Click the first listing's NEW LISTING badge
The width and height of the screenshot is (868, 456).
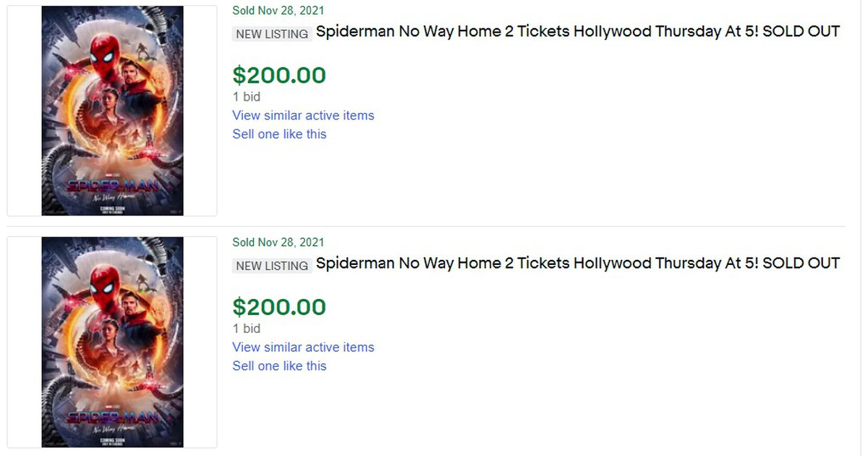pos(272,34)
